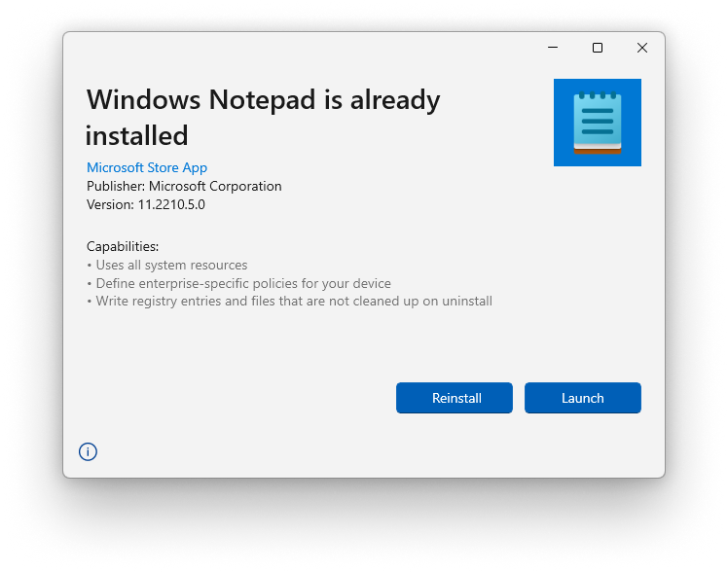Click 'Write registry entries and files' capability line
This screenshot has height=572, width=728.
coord(289,301)
